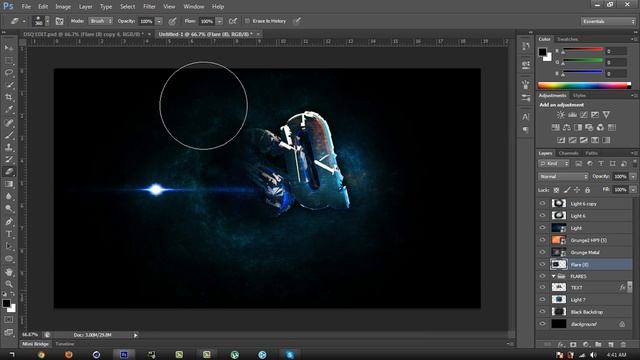Viewport: 640px width, 360px height.
Task: Lock all with padlock icon
Action: tap(587, 190)
